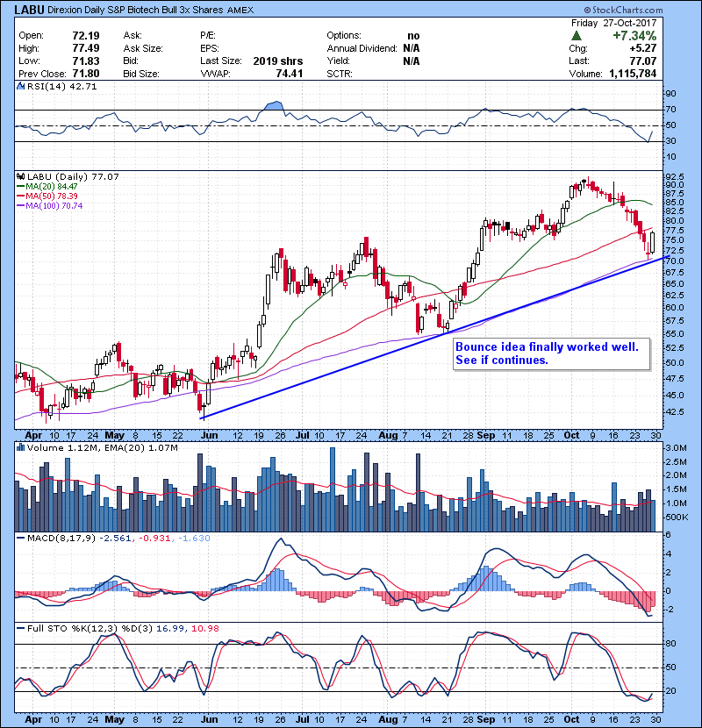Click the High value 77.49
The image size is (702, 728).
[x=85, y=48]
